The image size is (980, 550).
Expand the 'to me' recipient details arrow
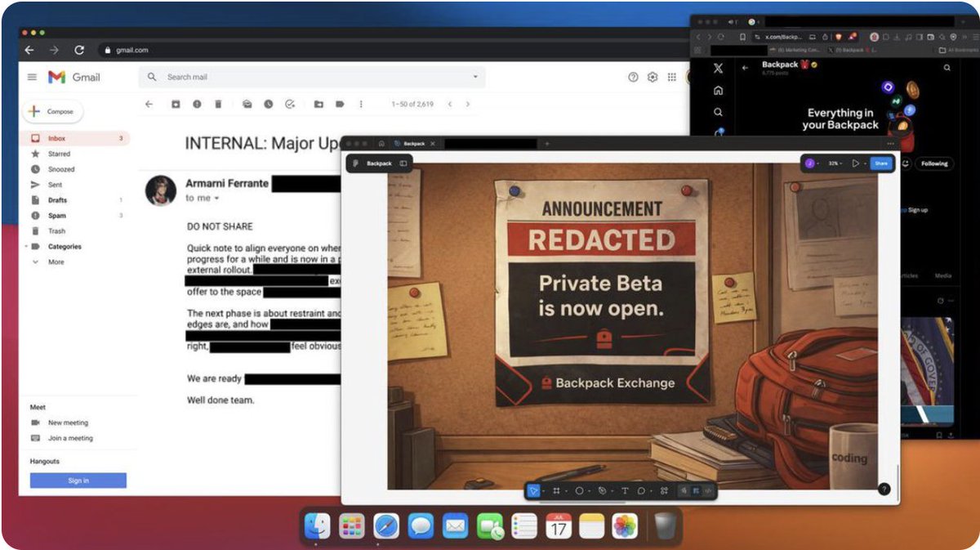[x=217, y=199]
